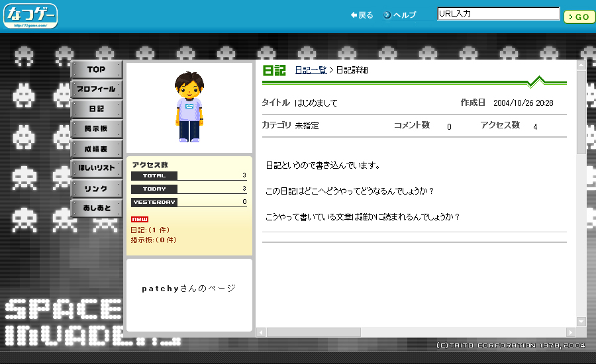
Task: Open the 掲示板 menu item
Action: 97,129
